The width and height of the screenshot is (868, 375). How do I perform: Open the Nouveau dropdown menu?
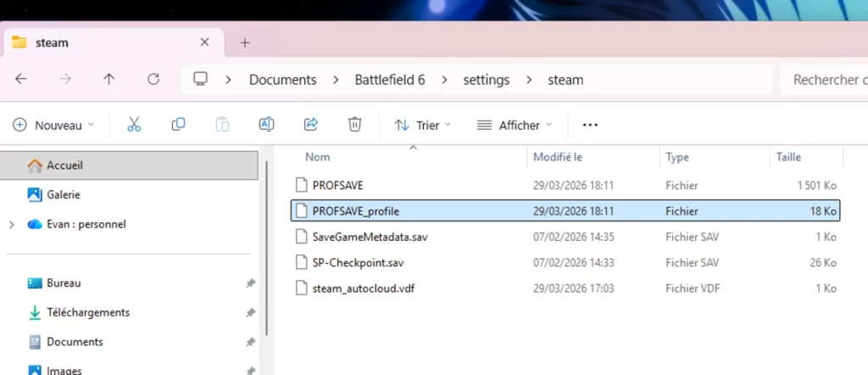click(x=54, y=125)
